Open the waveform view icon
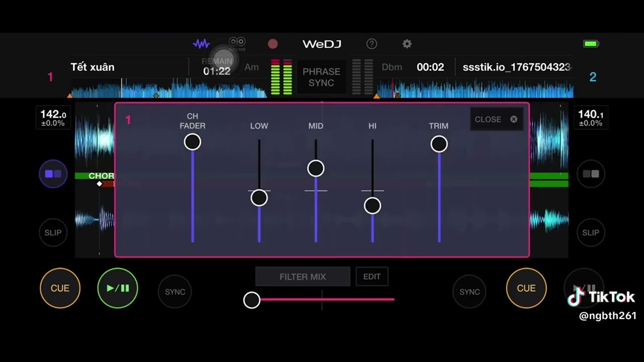Viewport: 644px width, 362px height. pyautogui.click(x=201, y=44)
